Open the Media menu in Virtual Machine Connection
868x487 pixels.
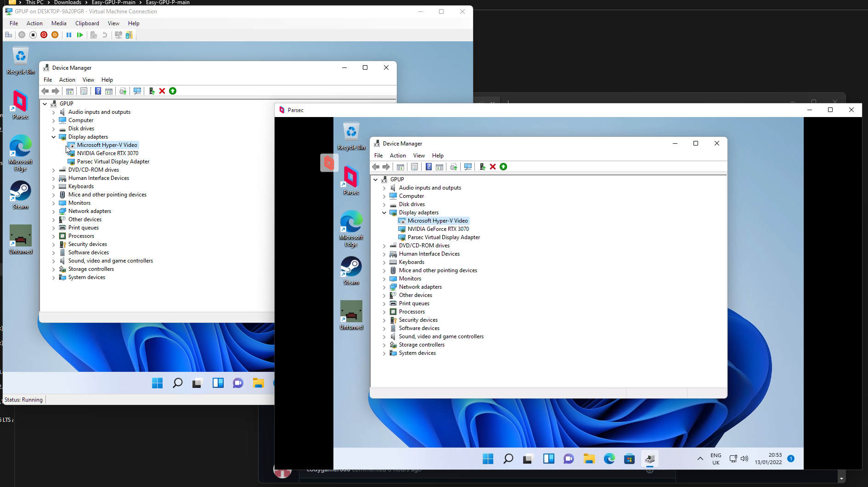click(59, 23)
